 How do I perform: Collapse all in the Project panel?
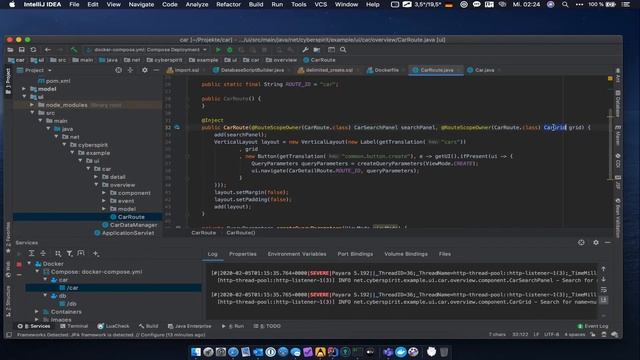tap(130, 70)
